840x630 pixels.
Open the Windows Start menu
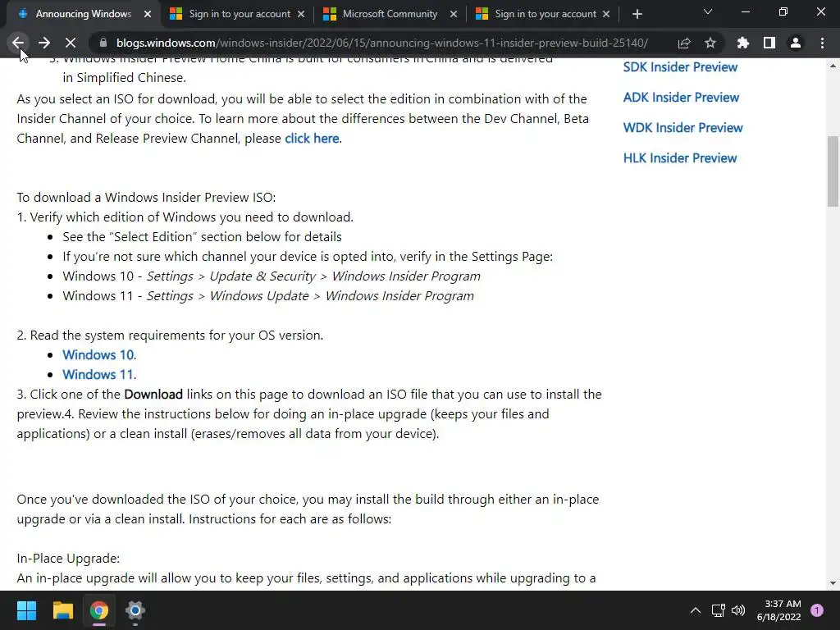[x=26, y=610]
